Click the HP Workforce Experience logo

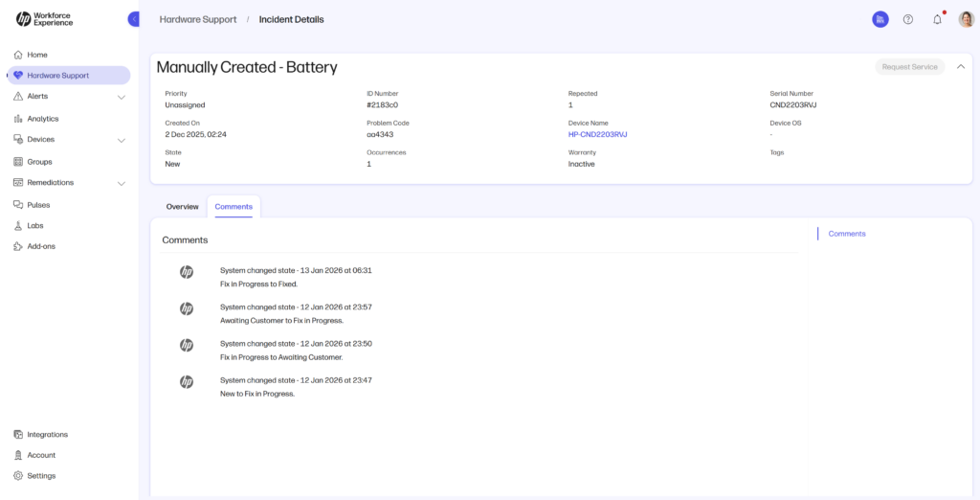pos(44,19)
